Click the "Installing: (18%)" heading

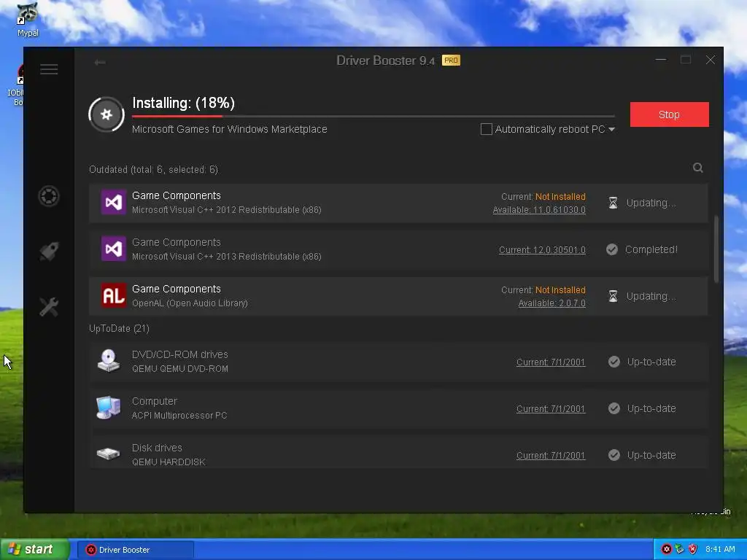183,103
